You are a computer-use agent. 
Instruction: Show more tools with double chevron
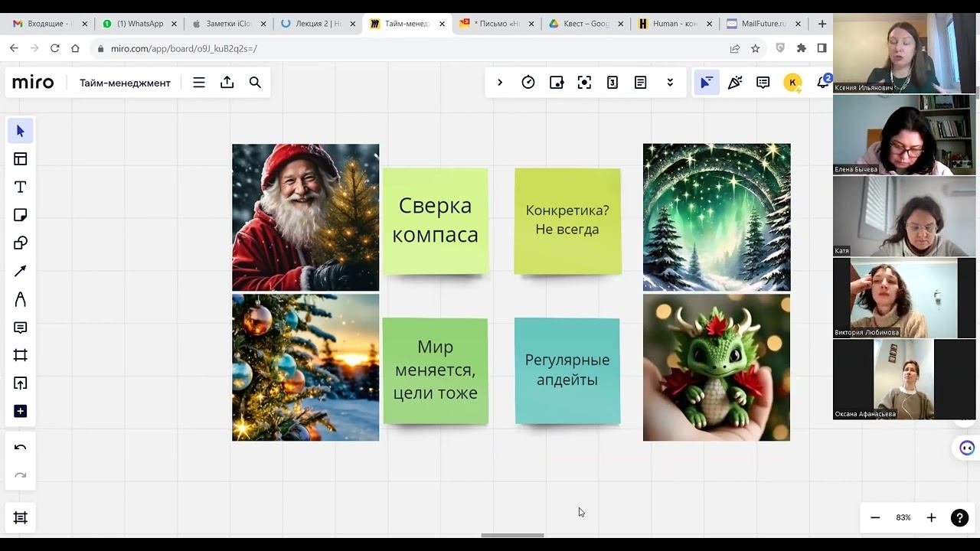(670, 83)
